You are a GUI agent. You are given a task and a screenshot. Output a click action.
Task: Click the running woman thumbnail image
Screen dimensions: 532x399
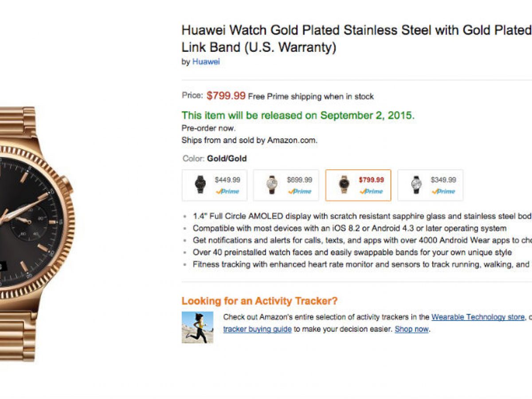tap(197, 327)
